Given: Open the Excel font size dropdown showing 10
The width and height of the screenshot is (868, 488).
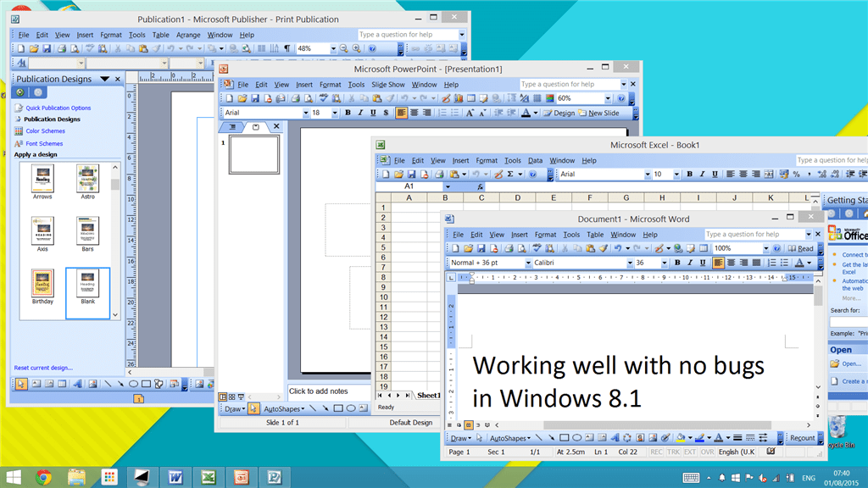Looking at the screenshot, I should [x=676, y=175].
